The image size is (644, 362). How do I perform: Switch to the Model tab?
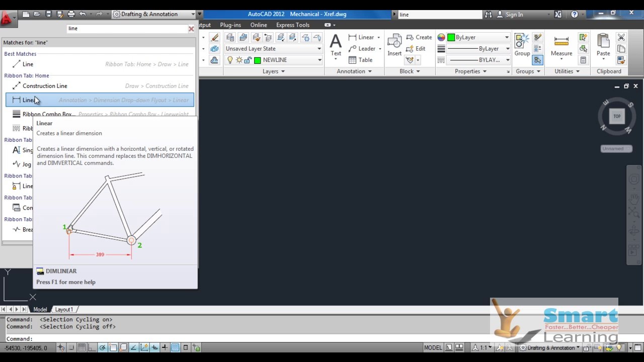[40, 310]
